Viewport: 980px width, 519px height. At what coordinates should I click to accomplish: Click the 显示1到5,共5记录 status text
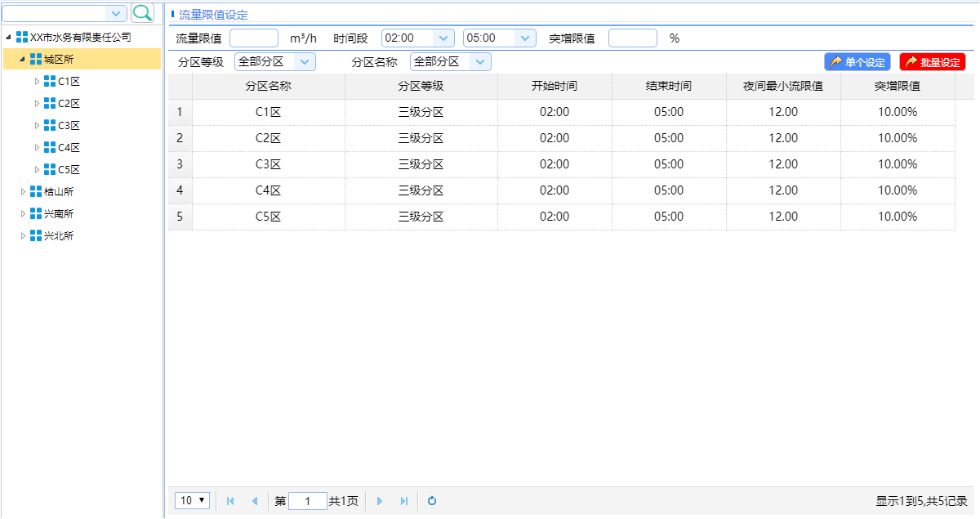(922, 501)
